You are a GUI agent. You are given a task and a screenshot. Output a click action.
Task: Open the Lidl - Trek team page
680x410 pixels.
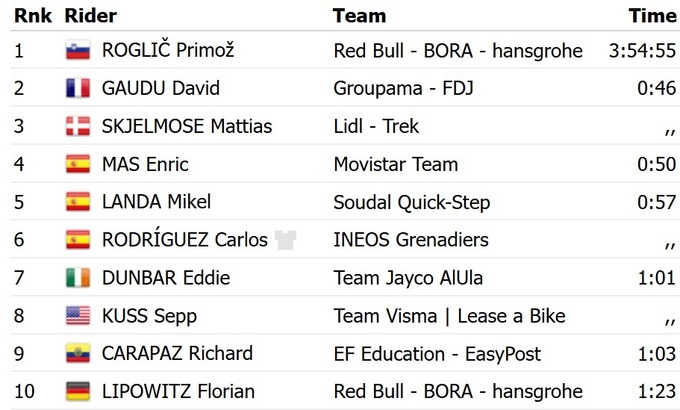tap(376, 127)
